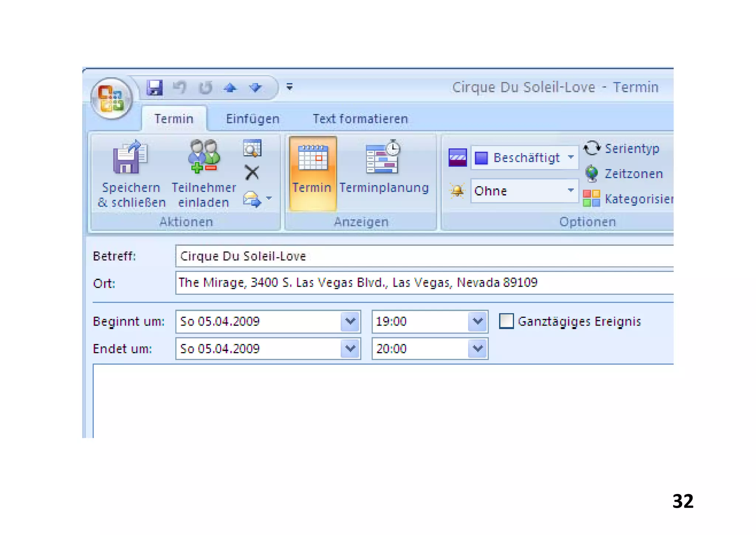Open the Ohne reminder dropdown
756x535 pixels.
point(571,191)
